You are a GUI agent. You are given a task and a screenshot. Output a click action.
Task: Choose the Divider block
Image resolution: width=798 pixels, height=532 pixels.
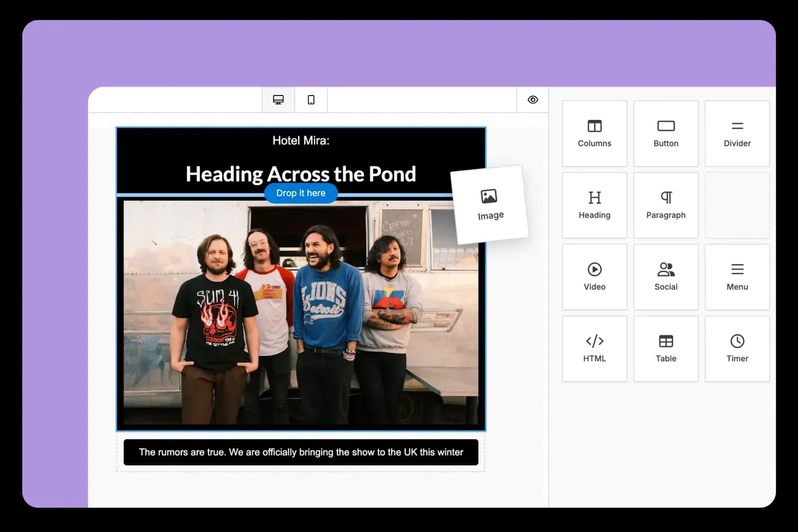click(x=737, y=133)
